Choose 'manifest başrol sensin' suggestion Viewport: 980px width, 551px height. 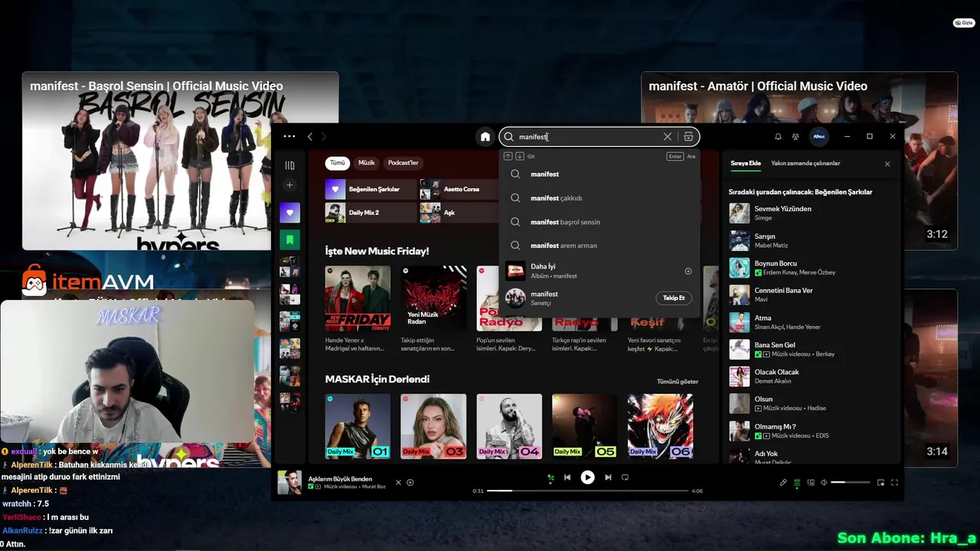click(x=599, y=222)
